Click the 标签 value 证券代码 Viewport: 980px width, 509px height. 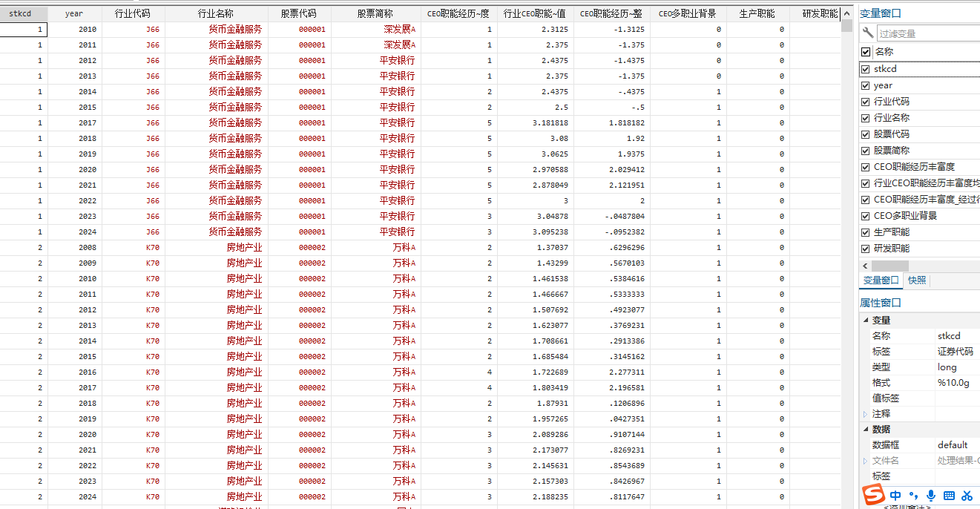(x=956, y=352)
